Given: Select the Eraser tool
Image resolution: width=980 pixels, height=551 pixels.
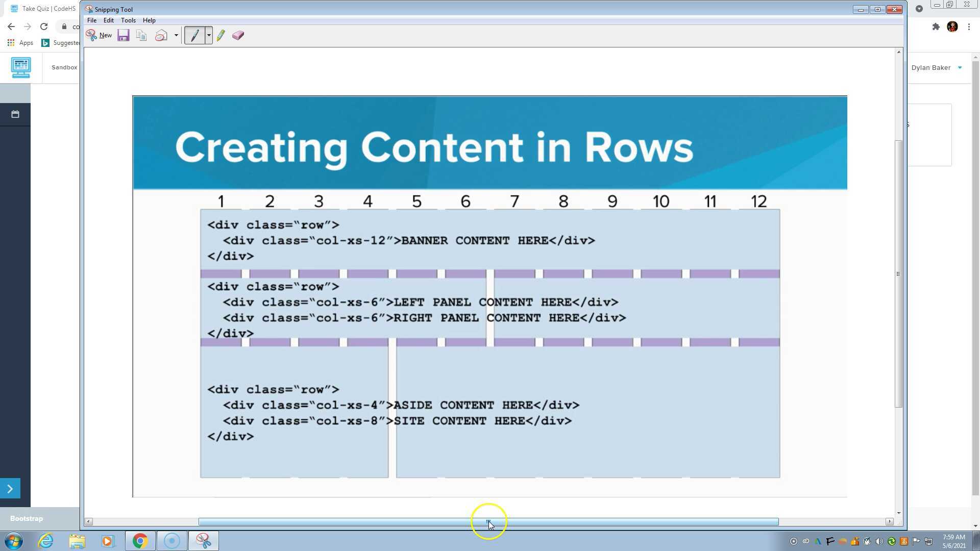Looking at the screenshot, I should [238, 35].
